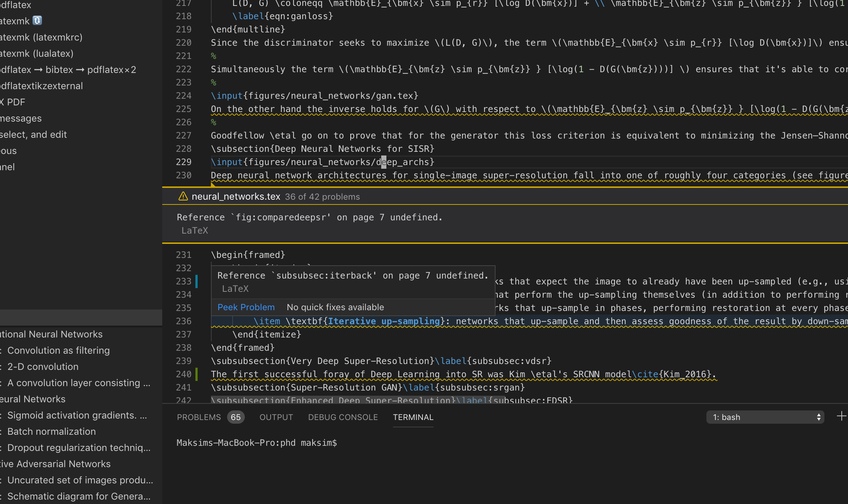Screen dimensions: 848x504
Task: Open the DEBUG CONSOLE tab
Action: click(x=343, y=417)
